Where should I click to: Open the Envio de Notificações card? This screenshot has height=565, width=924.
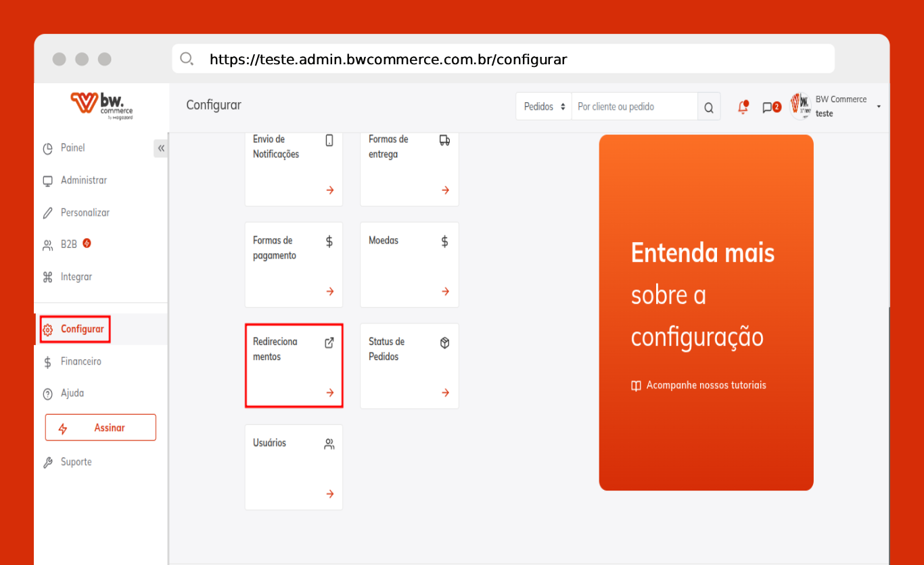(293, 166)
